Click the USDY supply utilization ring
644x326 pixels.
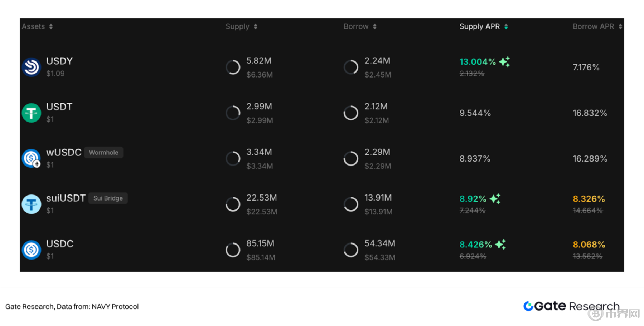tap(233, 67)
